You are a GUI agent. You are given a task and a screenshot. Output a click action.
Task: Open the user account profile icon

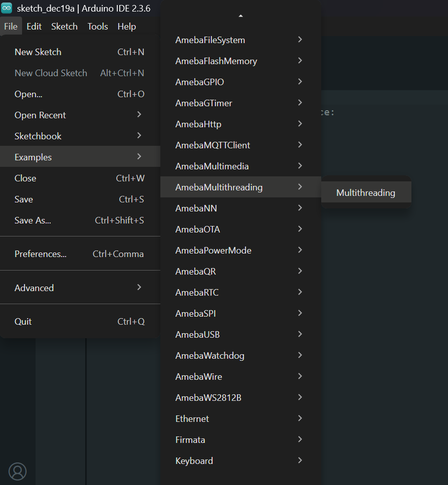pos(18,471)
